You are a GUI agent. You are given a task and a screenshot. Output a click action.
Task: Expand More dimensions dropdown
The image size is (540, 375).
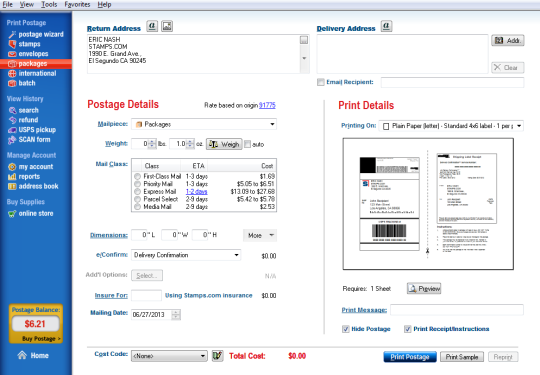(x=260, y=236)
